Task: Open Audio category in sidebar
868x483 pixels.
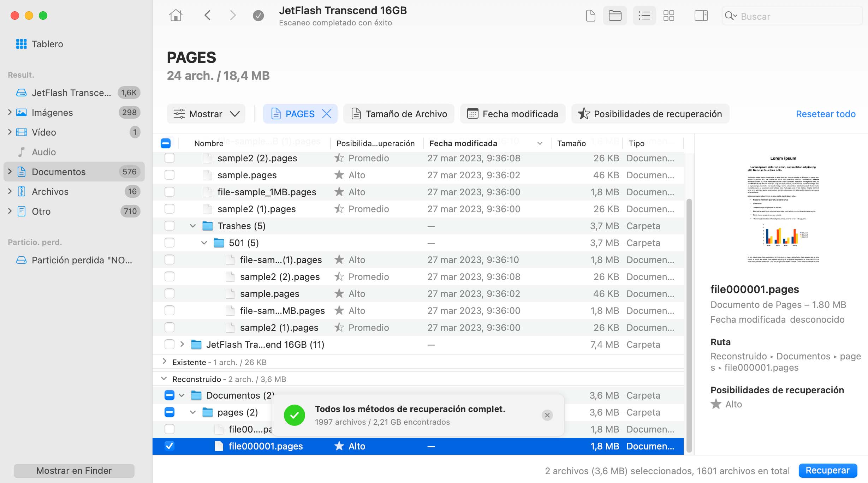Action: tap(74, 152)
